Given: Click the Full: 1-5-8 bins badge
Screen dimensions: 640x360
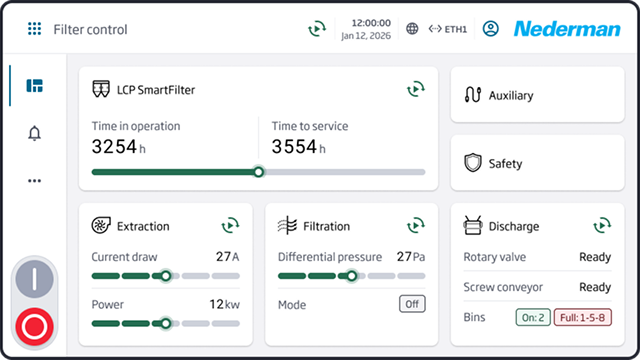Looking at the screenshot, I should tap(582, 317).
